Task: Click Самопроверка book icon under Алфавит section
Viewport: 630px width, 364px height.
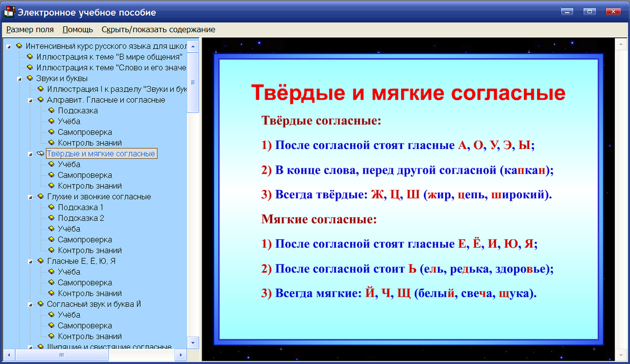Action: (x=51, y=132)
